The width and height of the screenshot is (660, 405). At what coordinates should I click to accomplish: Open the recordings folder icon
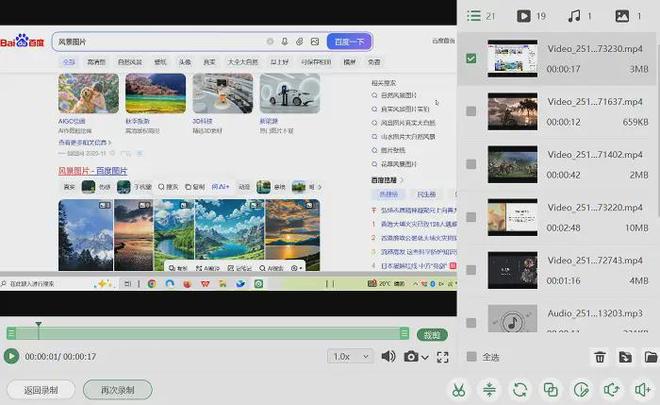pyautogui.click(x=651, y=357)
